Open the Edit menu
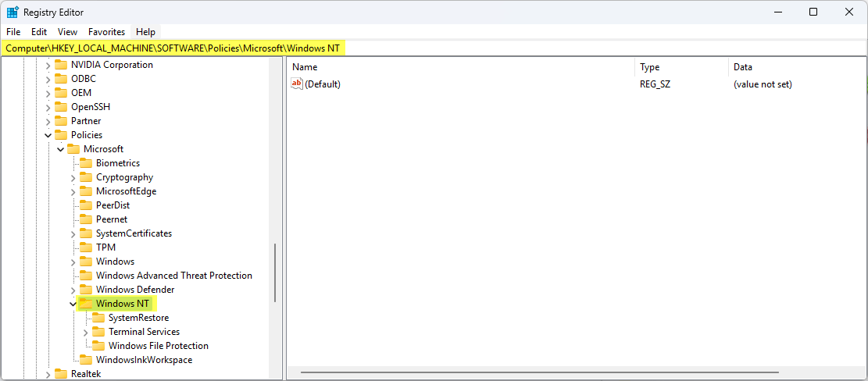This screenshot has width=868, height=381. pyautogui.click(x=39, y=32)
